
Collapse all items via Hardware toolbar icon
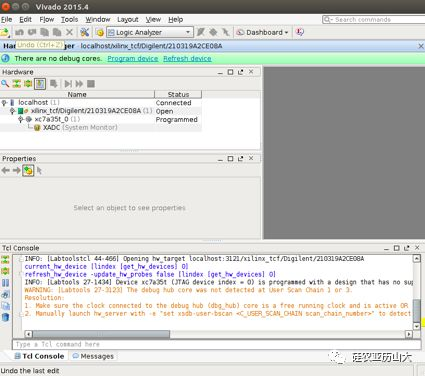[x=17, y=84]
